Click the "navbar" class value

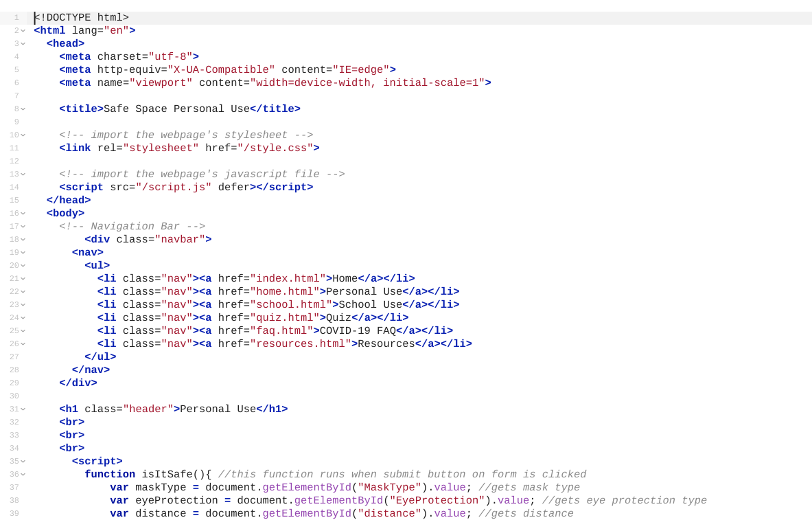click(x=180, y=240)
